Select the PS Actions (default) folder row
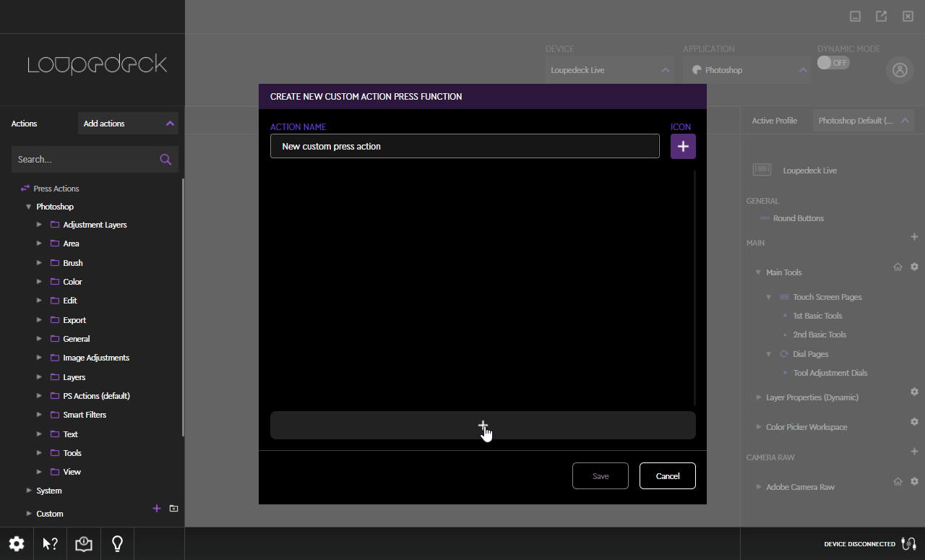The height and width of the screenshot is (560, 925). tap(96, 396)
